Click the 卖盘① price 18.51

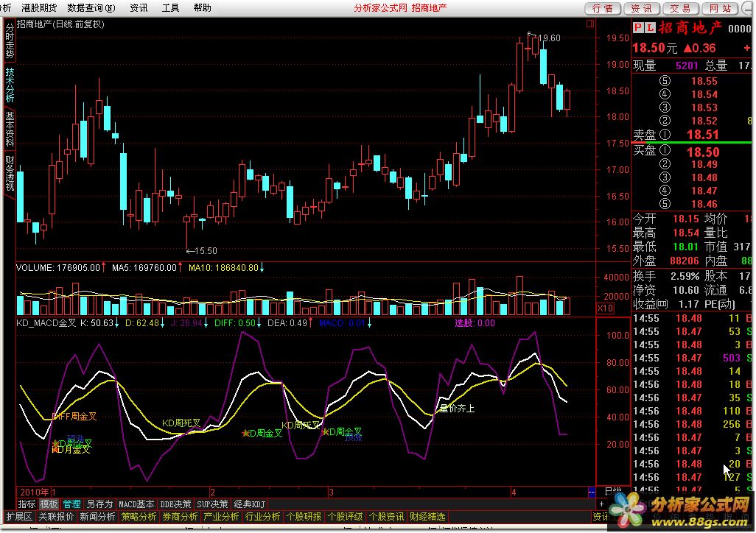703,135
